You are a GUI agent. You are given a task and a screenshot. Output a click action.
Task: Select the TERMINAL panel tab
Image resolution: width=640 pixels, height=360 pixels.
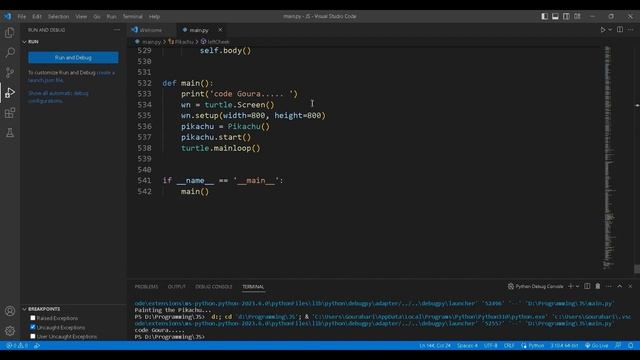point(253,287)
